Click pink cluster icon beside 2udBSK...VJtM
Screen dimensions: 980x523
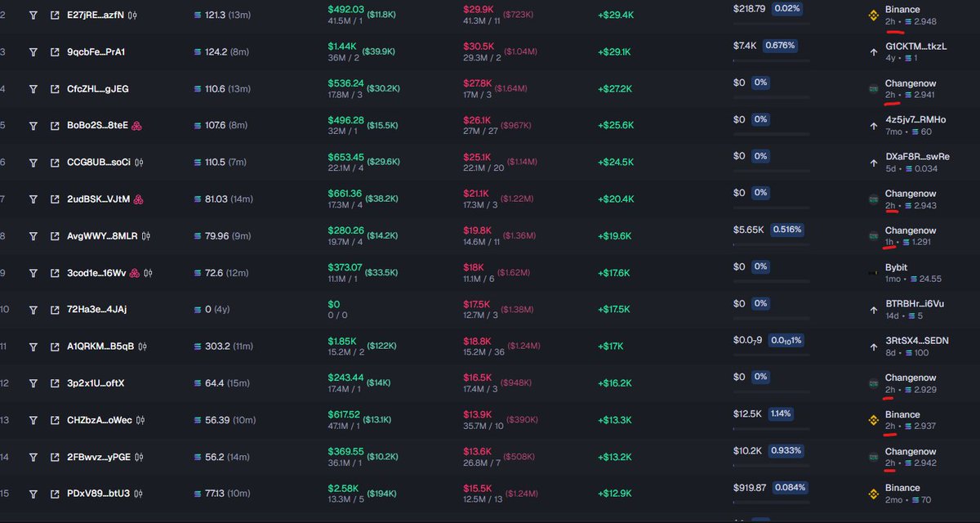139,199
